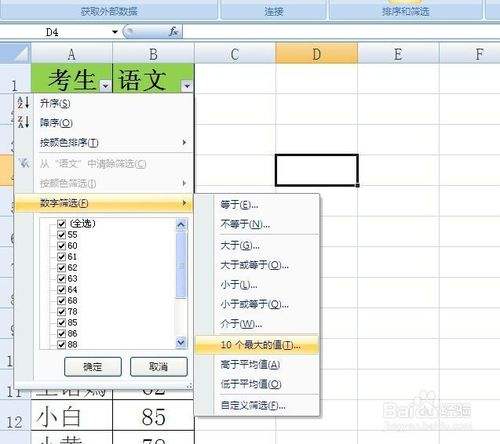
Task: Open the 语文 column filter dropdown
Action: pos(187,86)
